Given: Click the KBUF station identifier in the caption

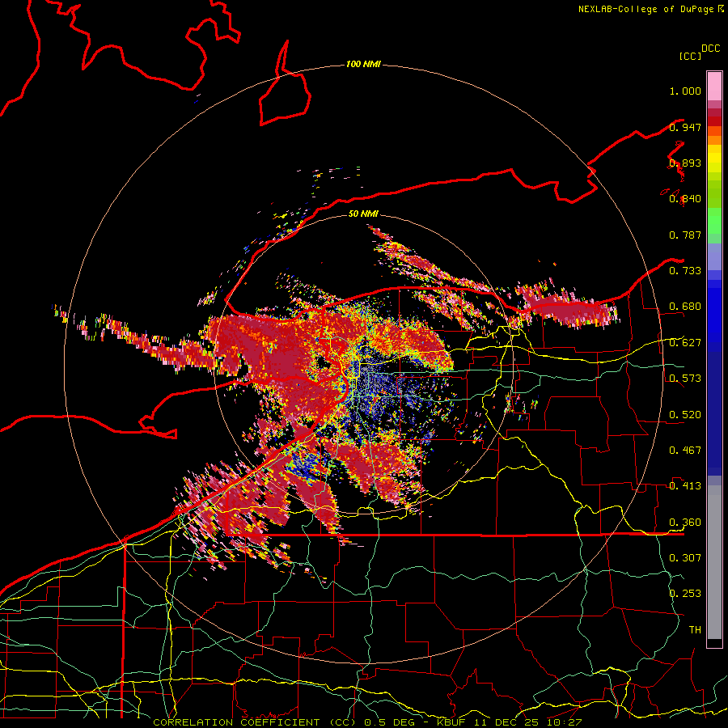Looking at the screenshot, I should click(451, 722).
